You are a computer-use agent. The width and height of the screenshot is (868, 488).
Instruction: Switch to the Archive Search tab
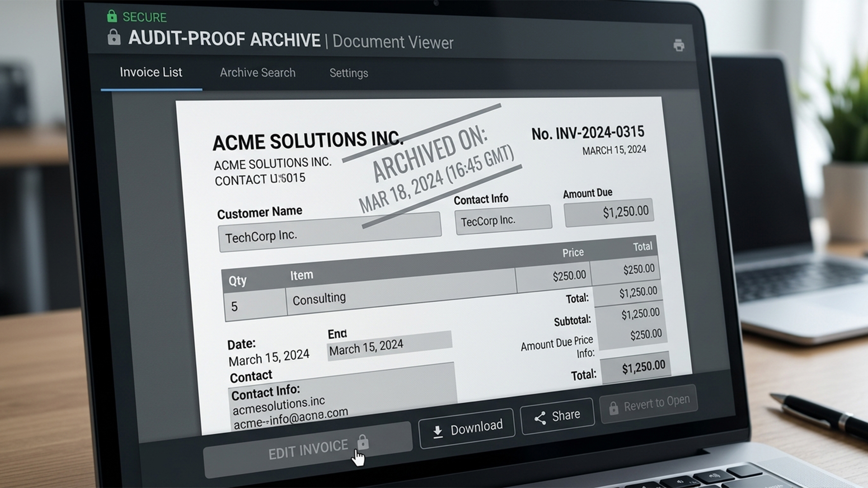point(257,73)
